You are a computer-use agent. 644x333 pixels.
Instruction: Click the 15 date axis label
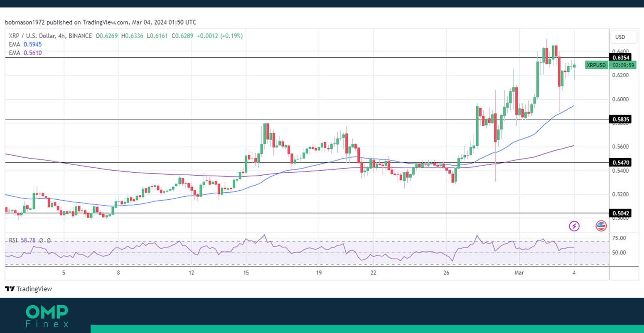[246, 273]
